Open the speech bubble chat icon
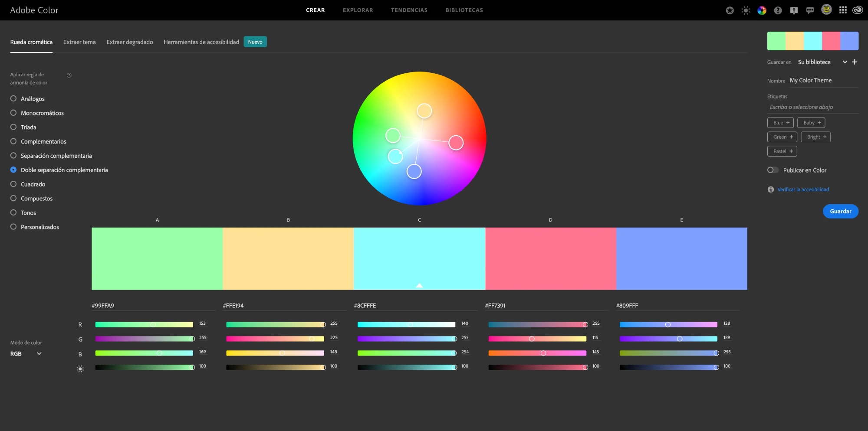 click(810, 10)
